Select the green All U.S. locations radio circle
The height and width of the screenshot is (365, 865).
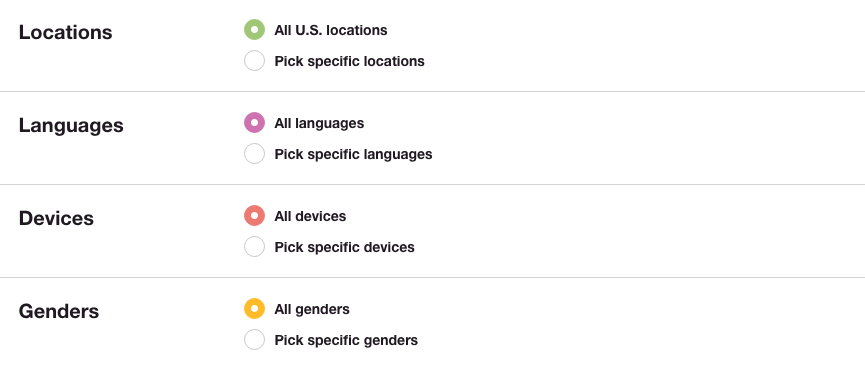click(x=254, y=30)
